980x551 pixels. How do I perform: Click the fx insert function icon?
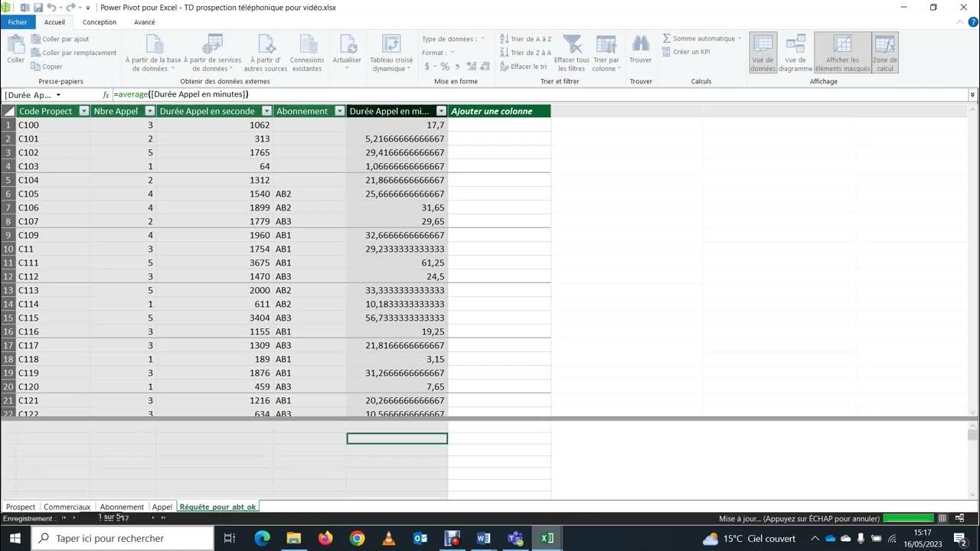(x=106, y=95)
